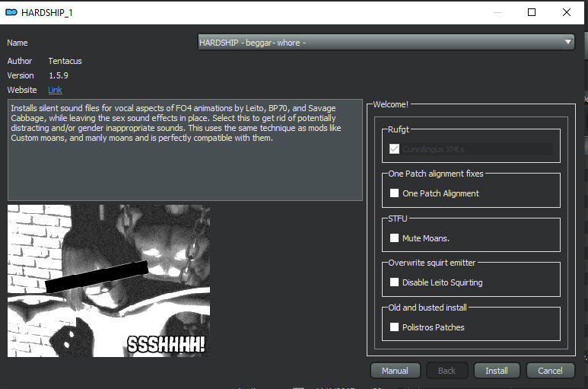
Task: Close the HARDSHIP_1 installer window
Action: [x=567, y=12]
